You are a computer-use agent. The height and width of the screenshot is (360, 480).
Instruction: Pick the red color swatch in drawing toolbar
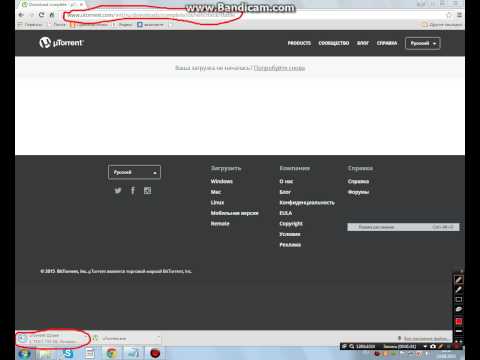(459, 321)
